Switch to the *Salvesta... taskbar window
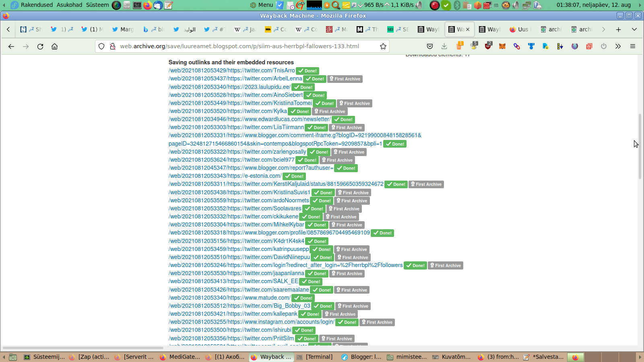Screen dimensions: 644x362 coord(544,357)
